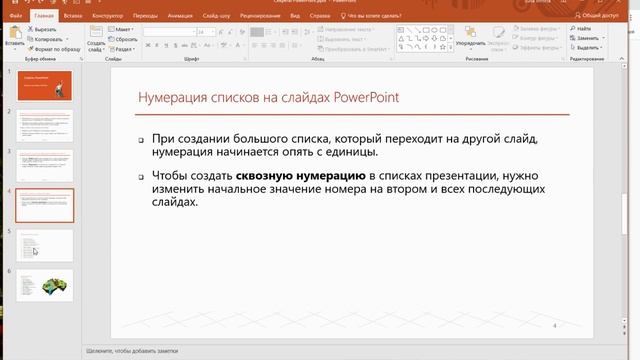
Task: Toggle italic (К) formatting
Action: (x=157, y=45)
